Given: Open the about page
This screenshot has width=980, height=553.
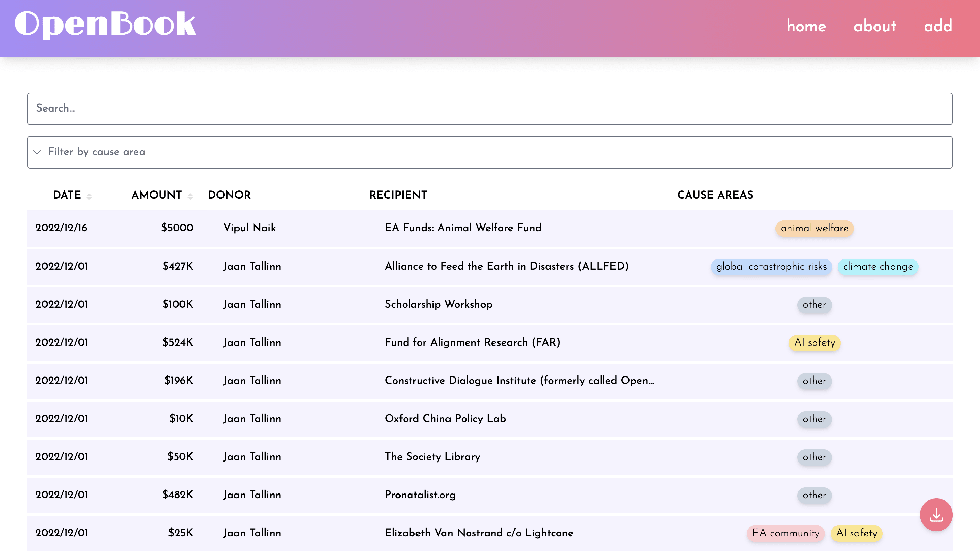Looking at the screenshot, I should pyautogui.click(x=875, y=26).
